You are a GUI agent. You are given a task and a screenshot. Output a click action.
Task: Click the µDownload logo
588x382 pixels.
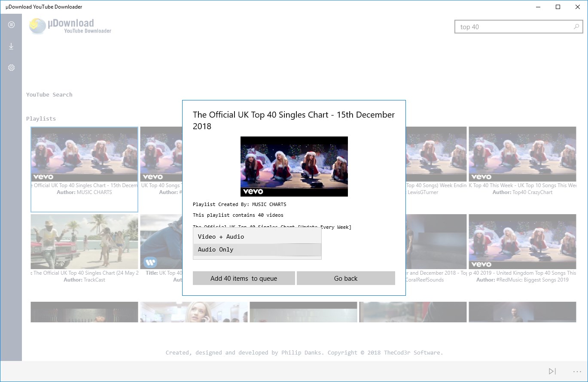click(70, 26)
